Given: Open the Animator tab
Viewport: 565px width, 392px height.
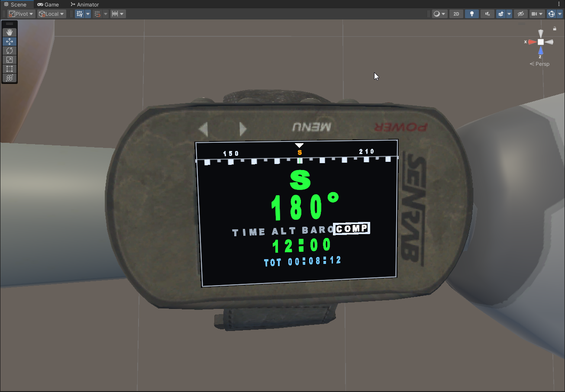Looking at the screenshot, I should pos(84,4).
